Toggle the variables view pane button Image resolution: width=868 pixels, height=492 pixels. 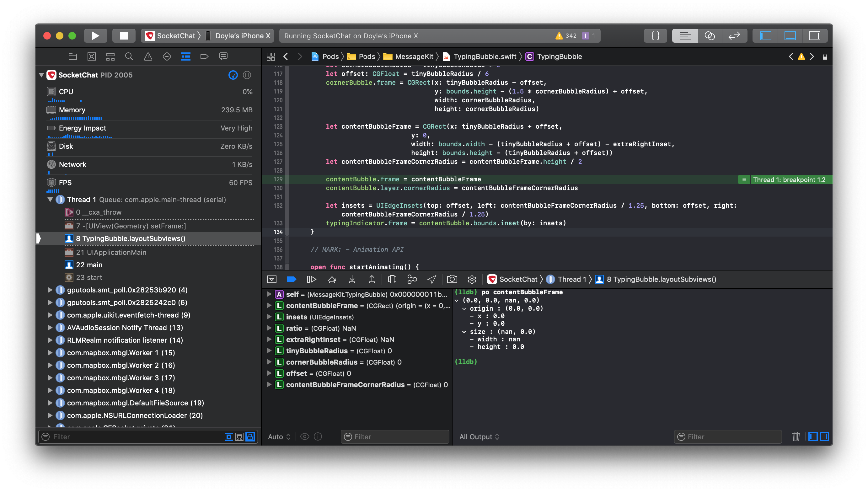(x=813, y=436)
